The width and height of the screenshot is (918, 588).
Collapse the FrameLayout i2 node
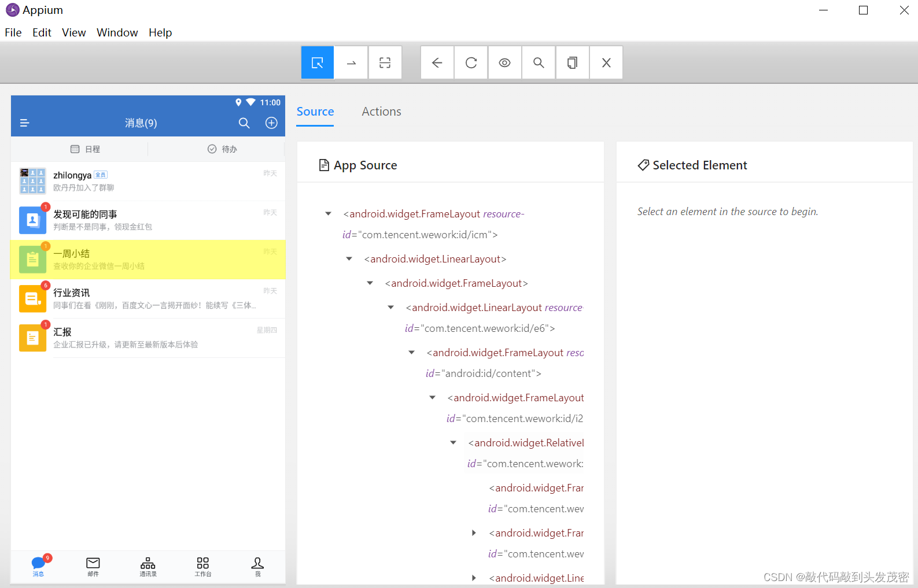pos(433,398)
